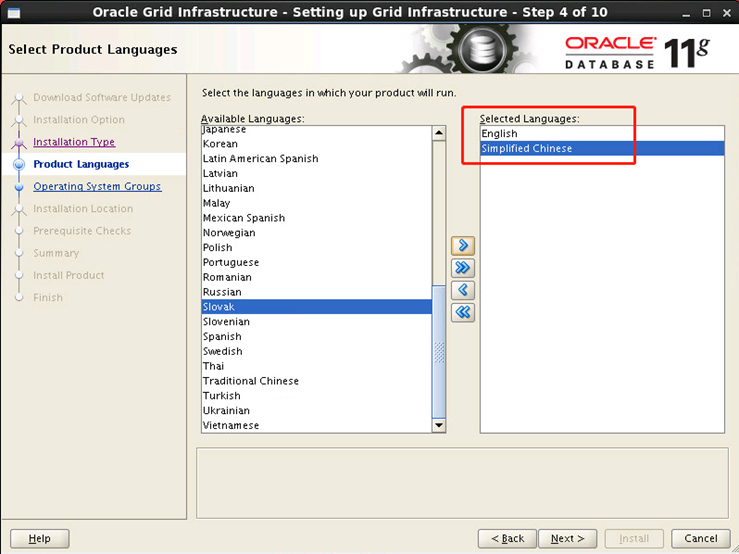Screen dimensions: 739x554
Task: Select Norwegian in available languages
Action: tap(316, 233)
